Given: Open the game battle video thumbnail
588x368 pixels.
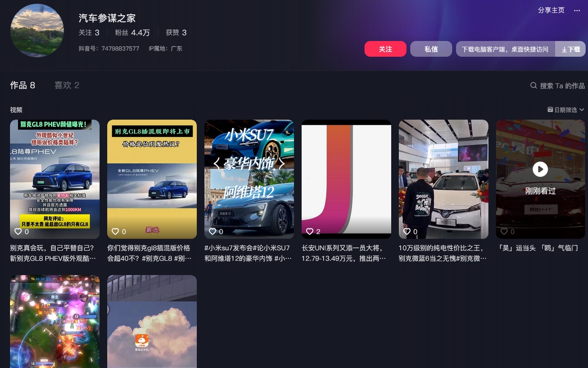Looking at the screenshot, I should 55,321.
